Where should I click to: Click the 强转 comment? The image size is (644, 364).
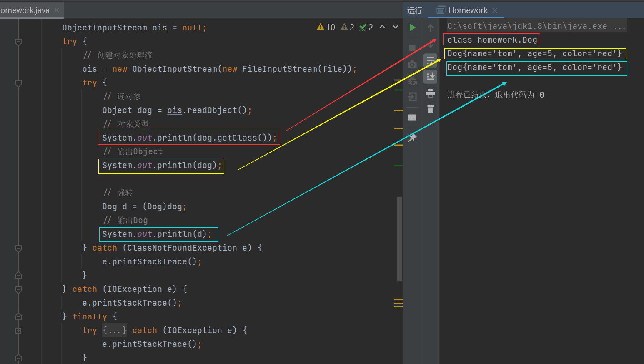[x=118, y=193]
